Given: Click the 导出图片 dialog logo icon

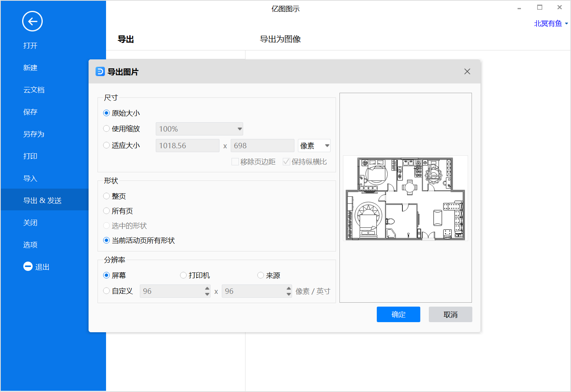Looking at the screenshot, I should (x=100, y=71).
